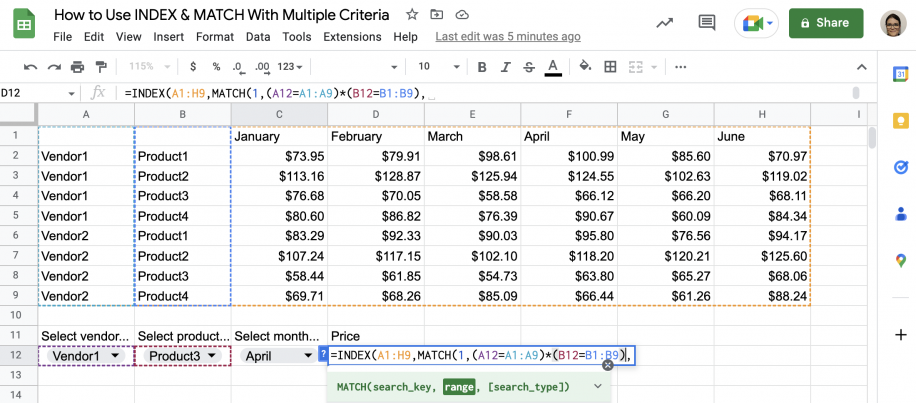Star this spreadsheet document
916x403 pixels.
(411, 15)
